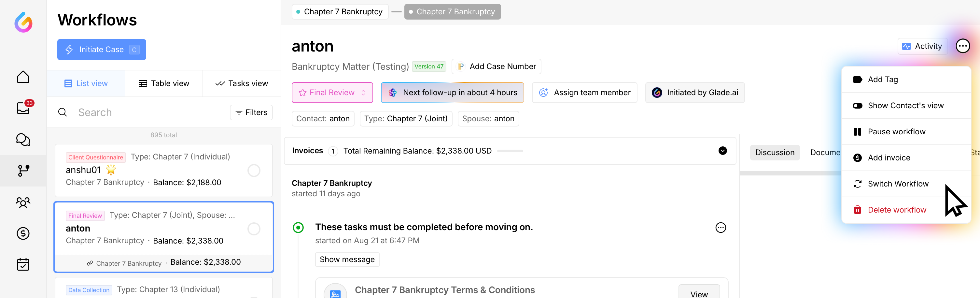Choose Pause workflow from menu
980x298 pixels.
click(x=896, y=132)
